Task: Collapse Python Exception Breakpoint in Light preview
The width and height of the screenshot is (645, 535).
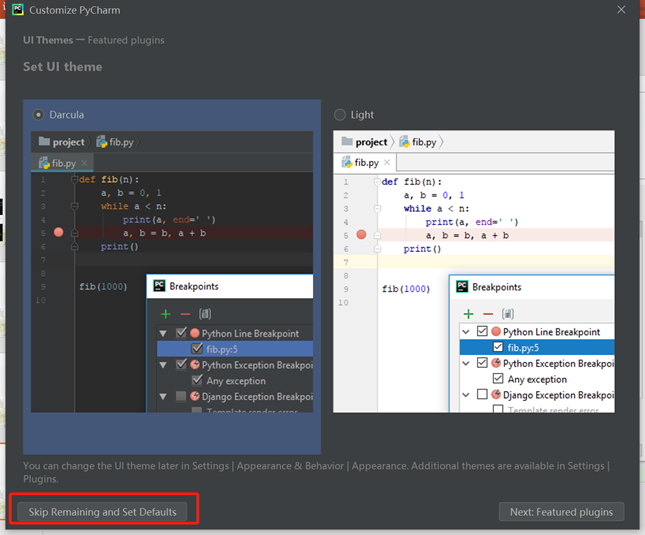Action: click(466, 364)
